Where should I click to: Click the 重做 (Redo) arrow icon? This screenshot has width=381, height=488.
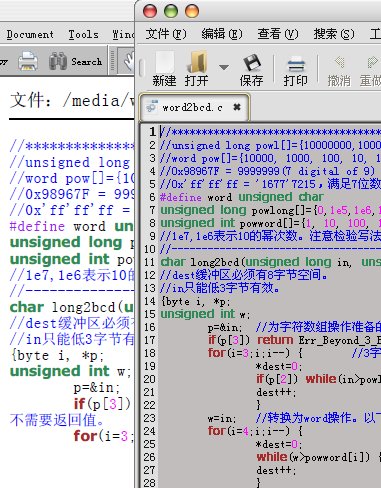(x=372, y=62)
